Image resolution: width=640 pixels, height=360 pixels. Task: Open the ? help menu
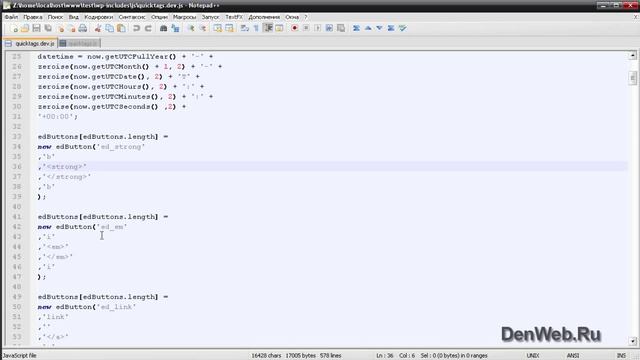306,17
